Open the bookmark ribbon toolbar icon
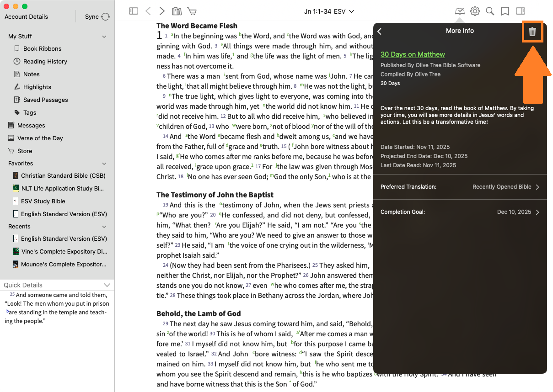This screenshot has height=392, width=553. (x=505, y=11)
